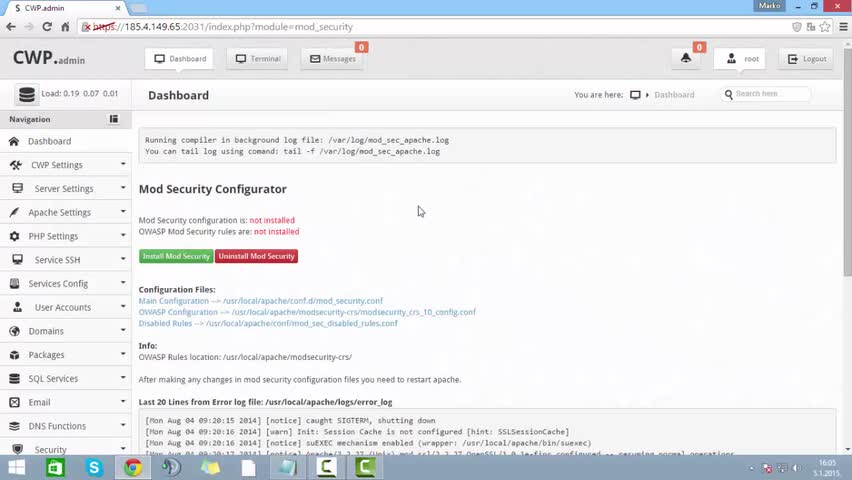Open the OWASP Configuration file link
Viewport: 852px width, 480px height.
tap(307, 312)
